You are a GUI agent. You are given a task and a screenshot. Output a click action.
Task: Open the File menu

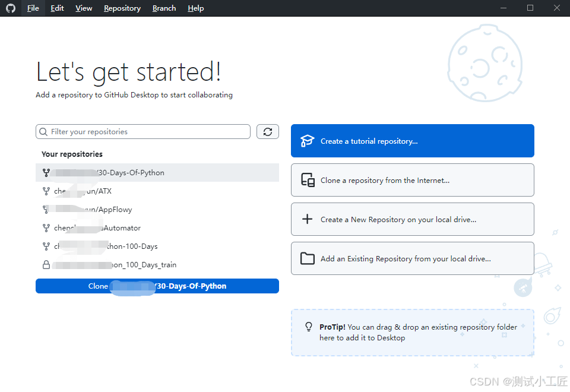tap(33, 8)
